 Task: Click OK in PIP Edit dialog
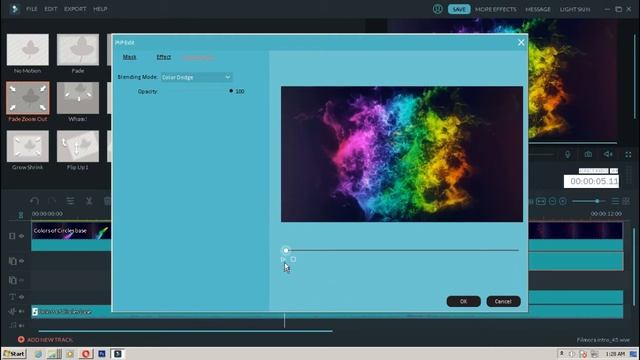463,301
